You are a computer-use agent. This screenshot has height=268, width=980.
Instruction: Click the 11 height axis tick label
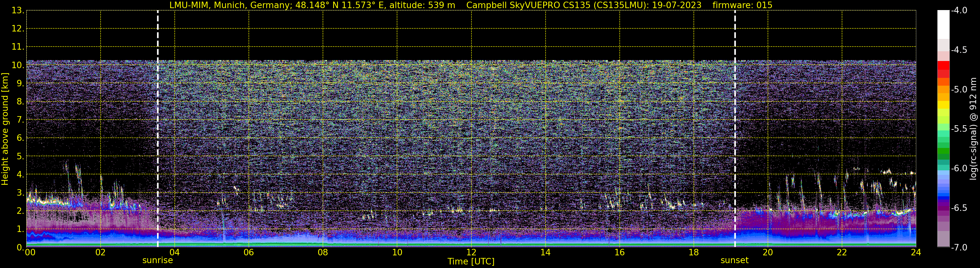point(18,47)
